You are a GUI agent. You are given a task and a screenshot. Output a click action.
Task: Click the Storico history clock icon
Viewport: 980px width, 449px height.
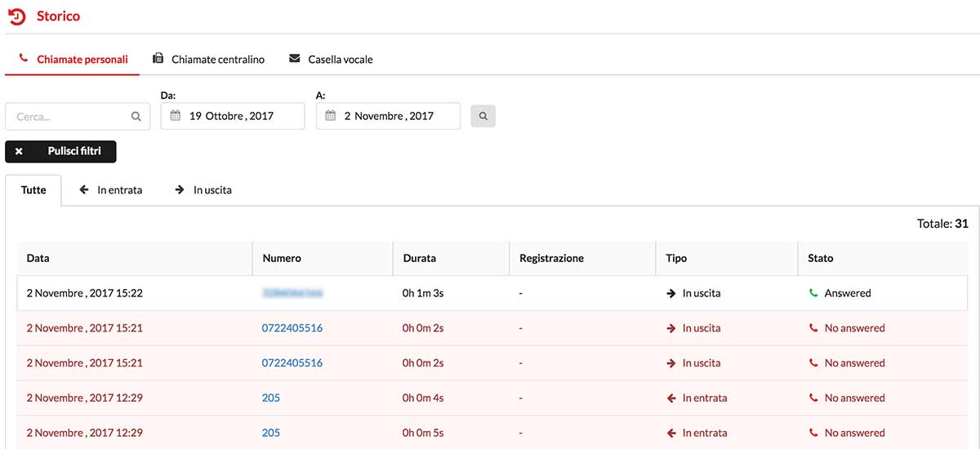16,16
